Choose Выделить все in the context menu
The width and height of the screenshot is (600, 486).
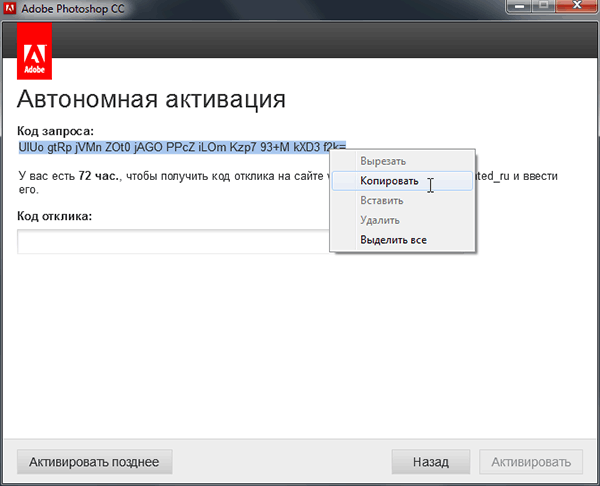402,240
